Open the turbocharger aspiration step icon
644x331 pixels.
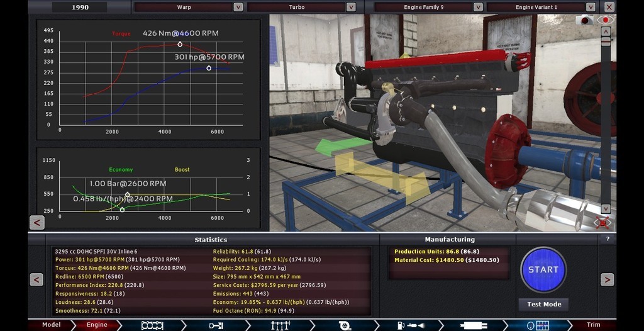(344, 325)
